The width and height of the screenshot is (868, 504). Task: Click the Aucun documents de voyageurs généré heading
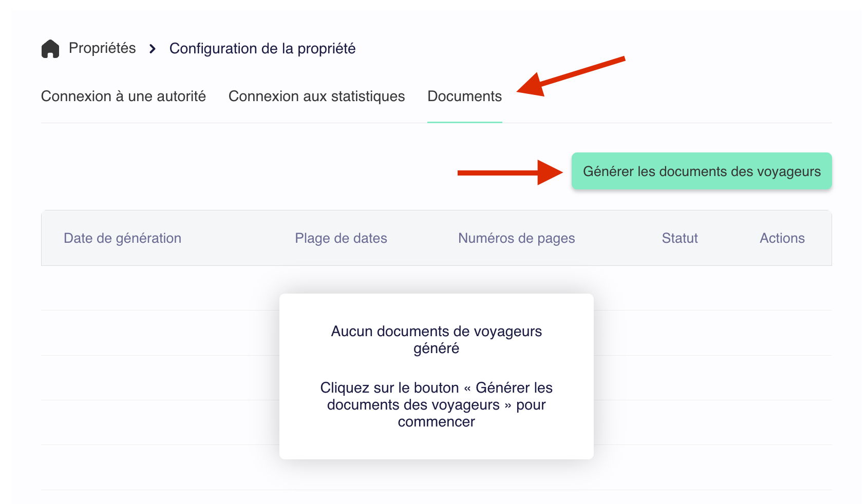point(436,340)
